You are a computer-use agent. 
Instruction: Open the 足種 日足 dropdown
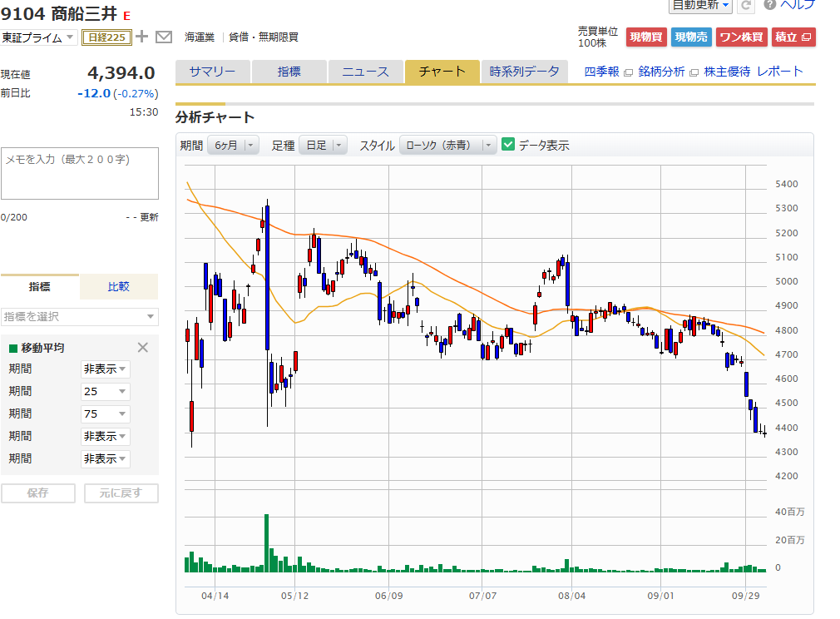pos(323,145)
